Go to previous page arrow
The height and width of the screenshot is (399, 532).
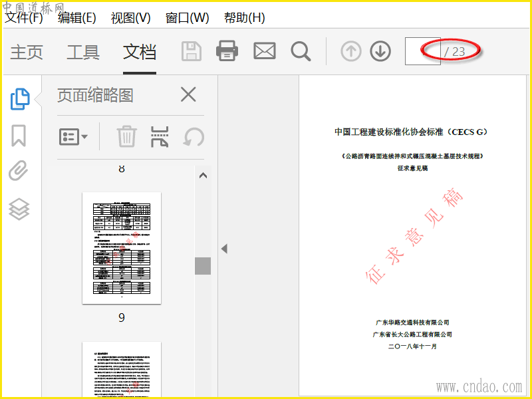[351, 51]
